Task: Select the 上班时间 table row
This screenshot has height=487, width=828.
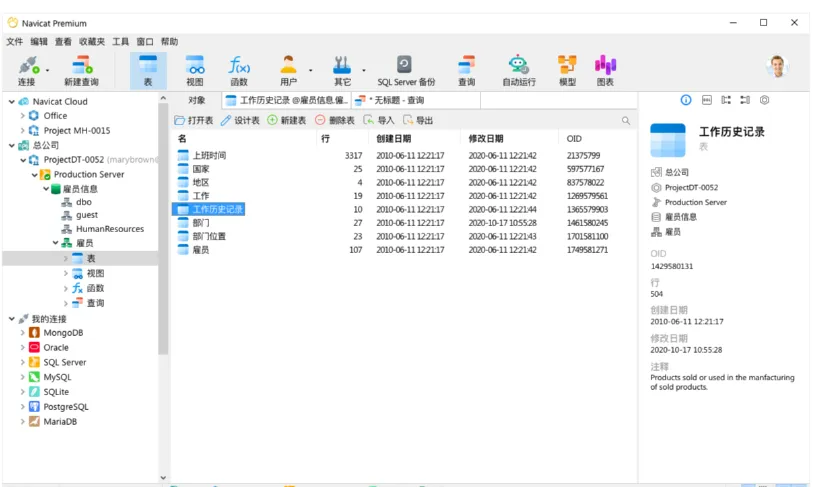Action: (404, 155)
